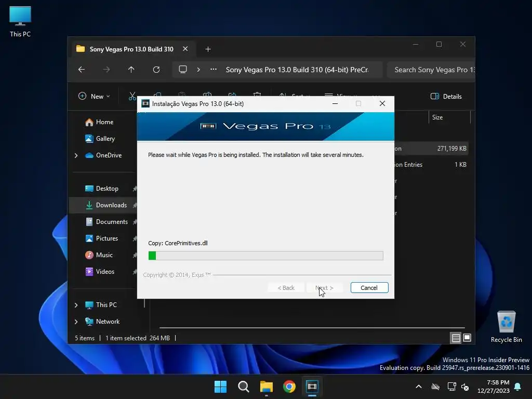
Task: Cancel the Vegas Pro installation
Action: pos(369,288)
